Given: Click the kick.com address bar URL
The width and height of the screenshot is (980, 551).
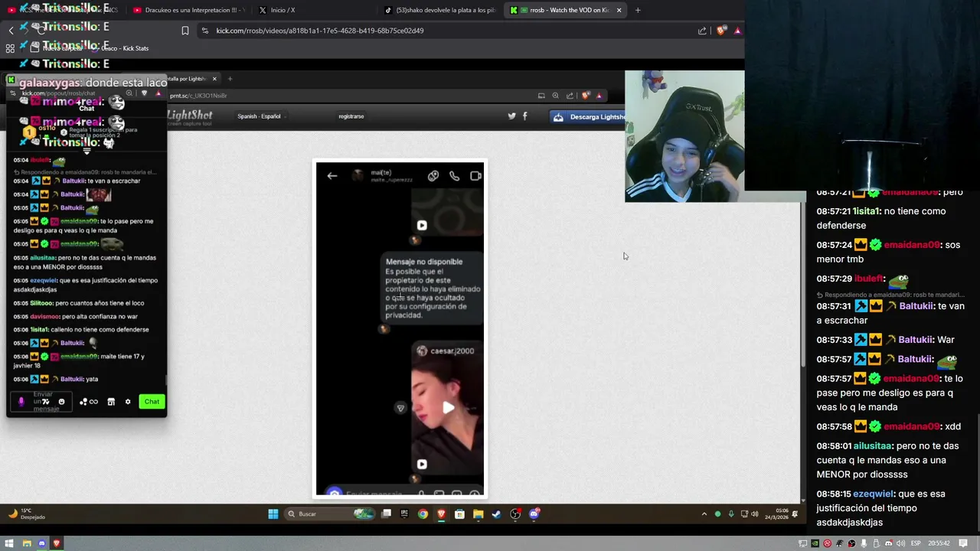Looking at the screenshot, I should [320, 31].
